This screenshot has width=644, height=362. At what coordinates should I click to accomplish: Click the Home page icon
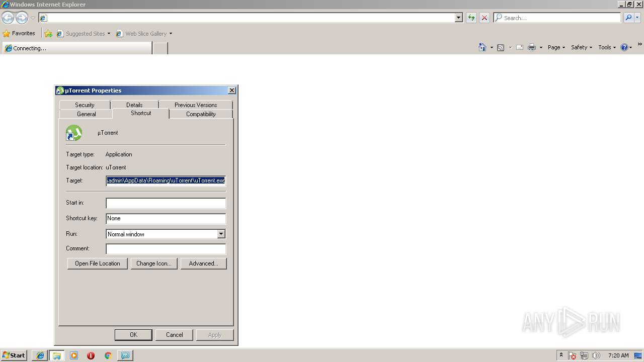(x=482, y=47)
